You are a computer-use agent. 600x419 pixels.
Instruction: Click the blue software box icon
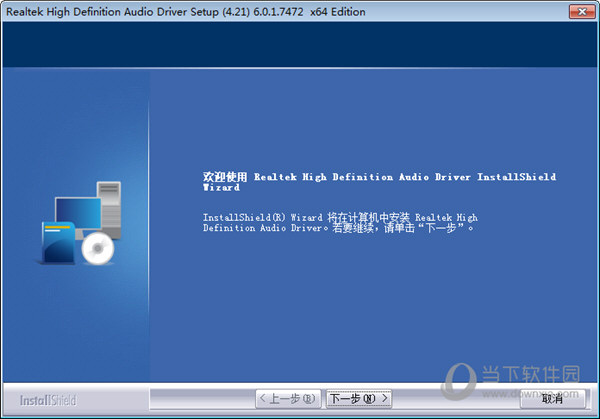point(60,243)
